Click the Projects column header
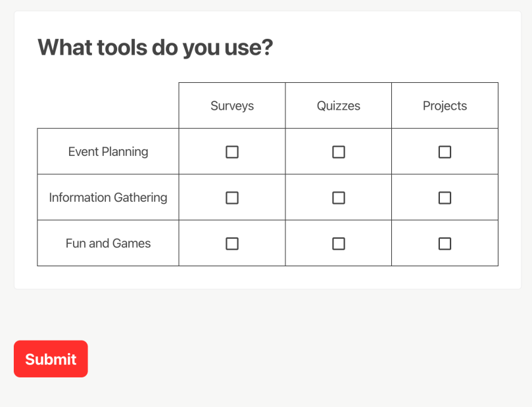The height and width of the screenshot is (407, 532). 445,106
